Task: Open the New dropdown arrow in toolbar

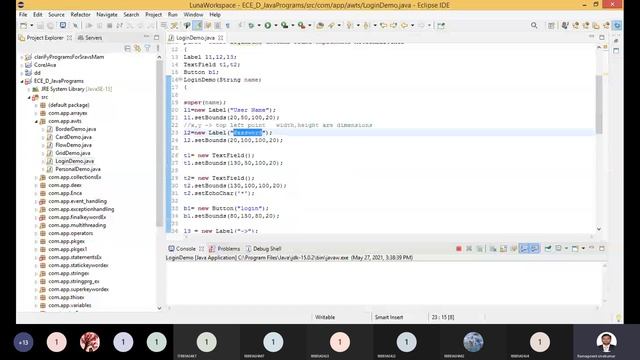Action: coord(31,25)
